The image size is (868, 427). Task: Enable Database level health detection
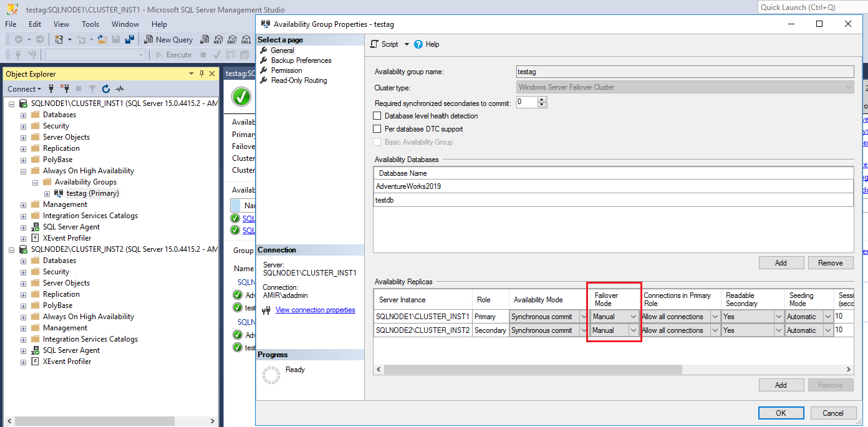click(x=377, y=116)
